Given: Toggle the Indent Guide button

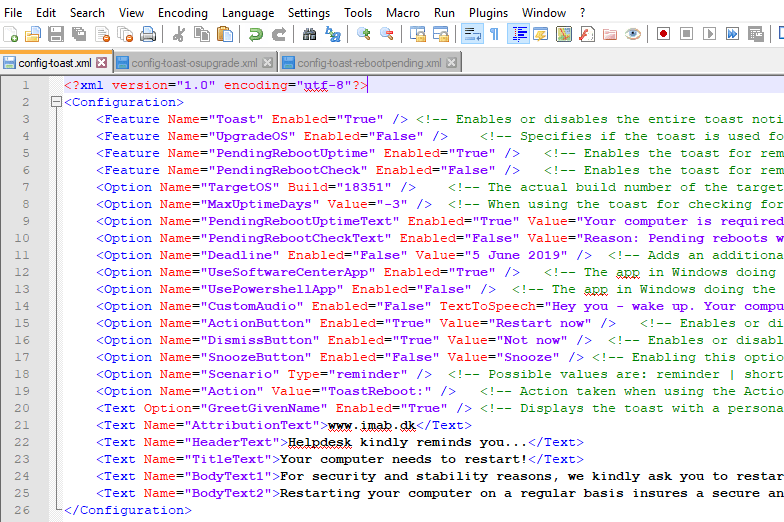Looking at the screenshot, I should (x=518, y=34).
